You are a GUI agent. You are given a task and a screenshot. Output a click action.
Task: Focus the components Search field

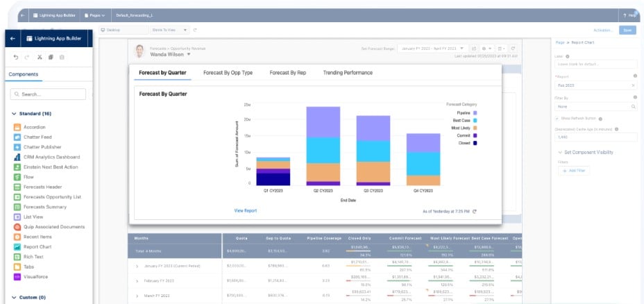[48, 94]
